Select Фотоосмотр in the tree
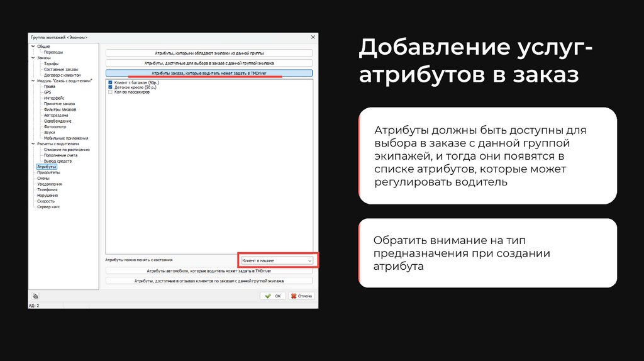Image resolution: width=644 pixels, height=361 pixels. tap(55, 127)
